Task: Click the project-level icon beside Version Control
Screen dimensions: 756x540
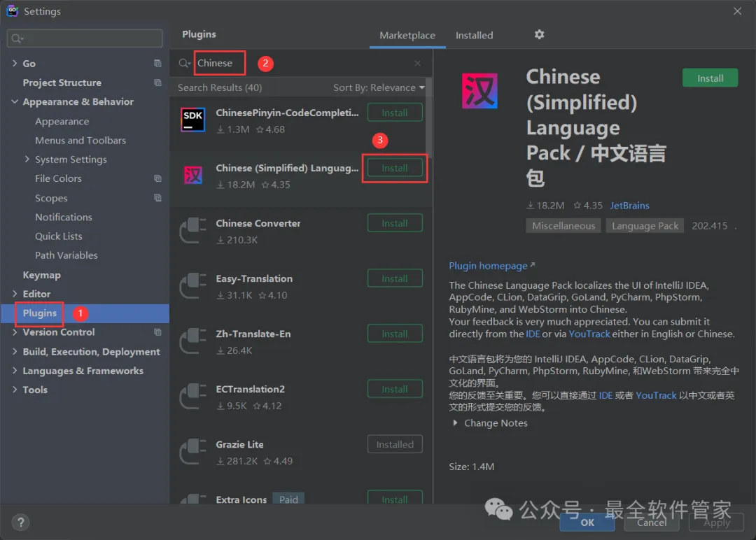Action: [157, 332]
